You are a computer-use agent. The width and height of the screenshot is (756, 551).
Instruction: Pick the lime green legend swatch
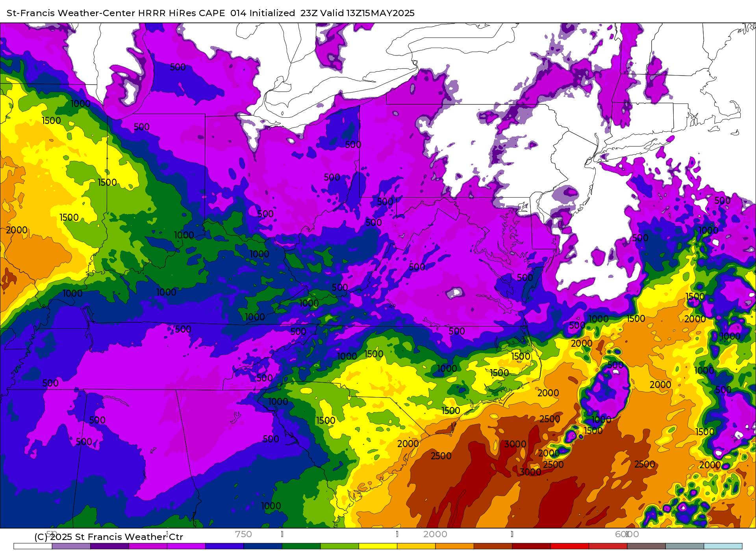click(x=340, y=546)
